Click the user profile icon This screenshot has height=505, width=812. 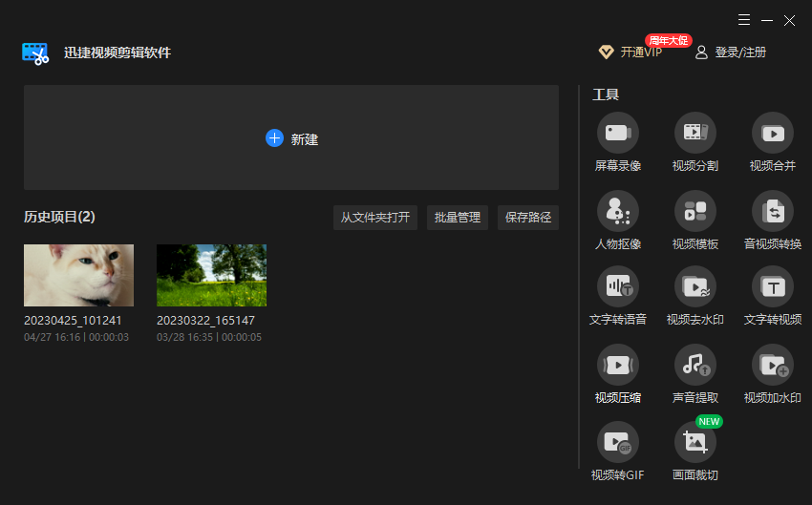pos(701,53)
